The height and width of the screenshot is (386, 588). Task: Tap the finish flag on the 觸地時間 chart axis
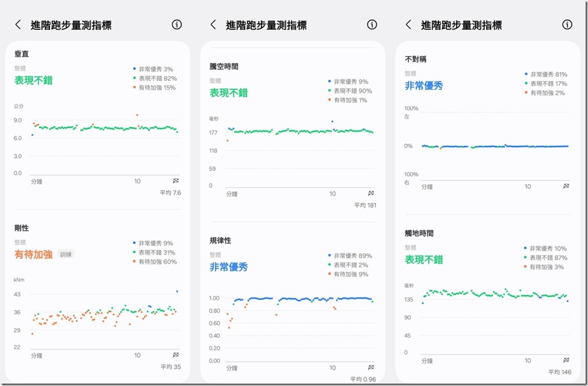click(x=566, y=360)
